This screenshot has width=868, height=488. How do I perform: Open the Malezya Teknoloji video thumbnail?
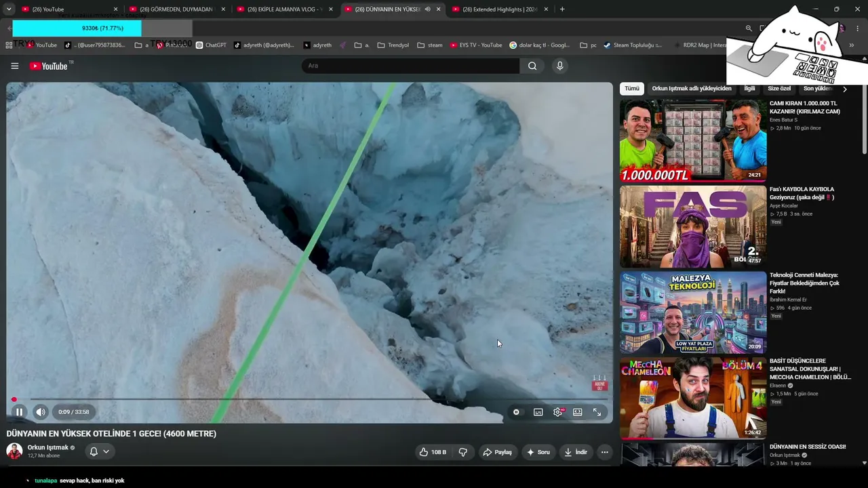coord(693,312)
